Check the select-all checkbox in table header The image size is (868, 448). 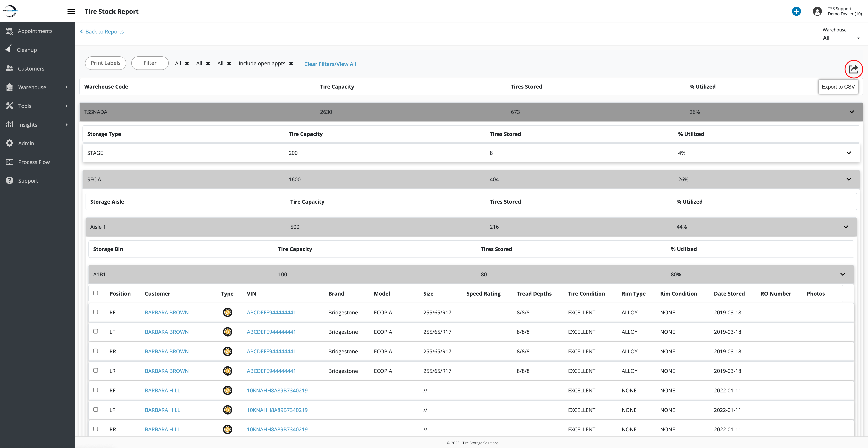click(96, 293)
